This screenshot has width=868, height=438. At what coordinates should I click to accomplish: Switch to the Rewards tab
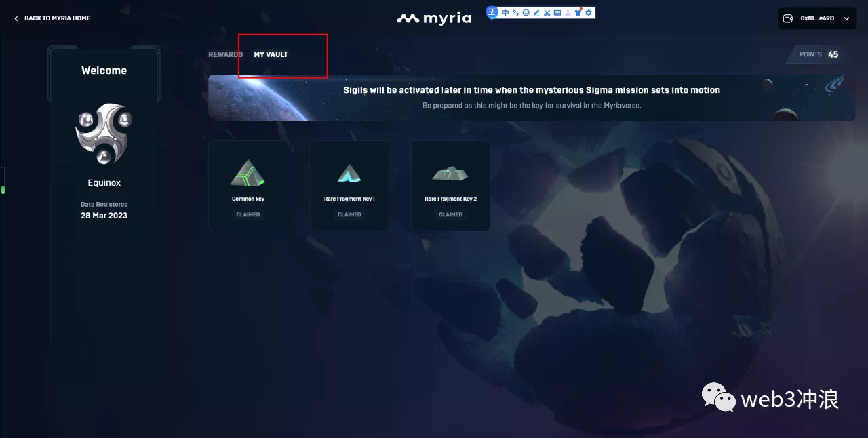(225, 54)
